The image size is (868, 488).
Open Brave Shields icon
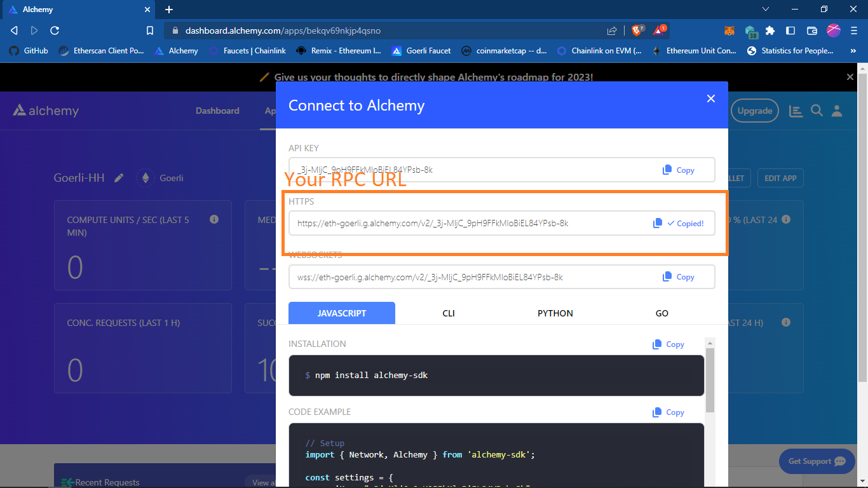click(x=638, y=30)
